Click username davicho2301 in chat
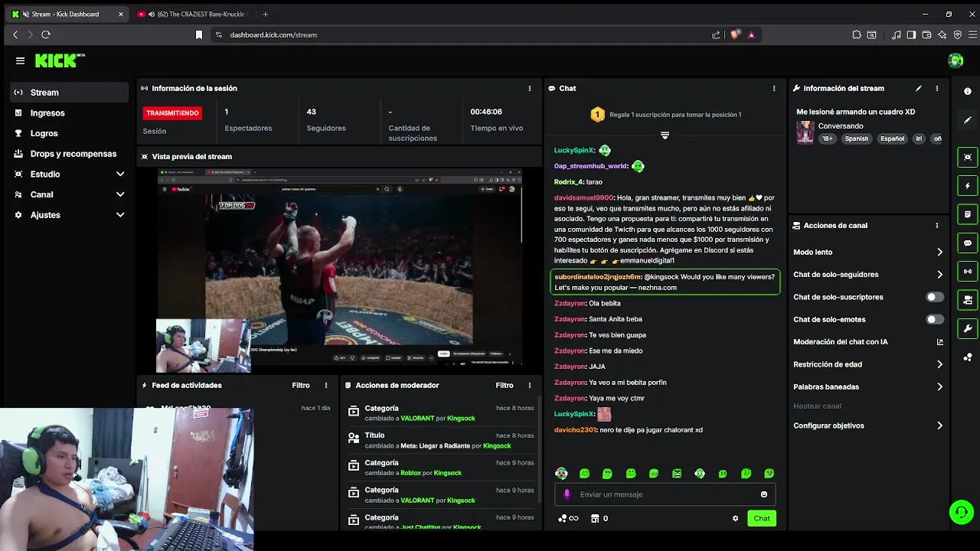 [575, 430]
